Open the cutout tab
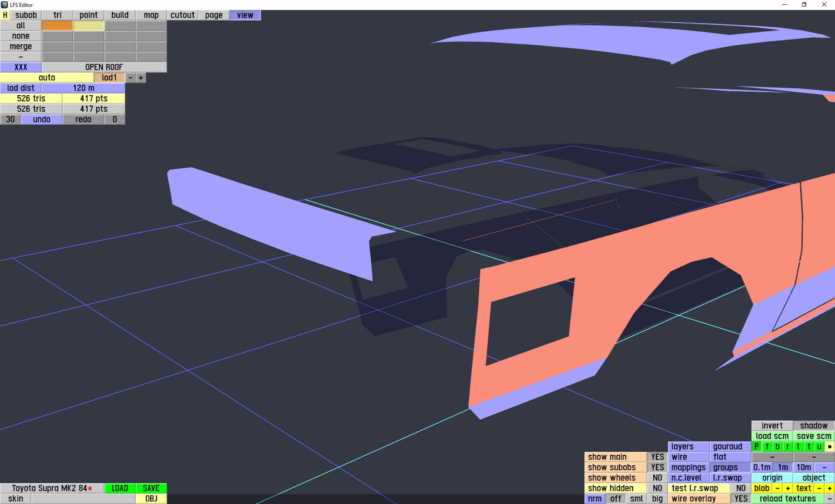This screenshot has width=835, height=504. pyautogui.click(x=182, y=15)
